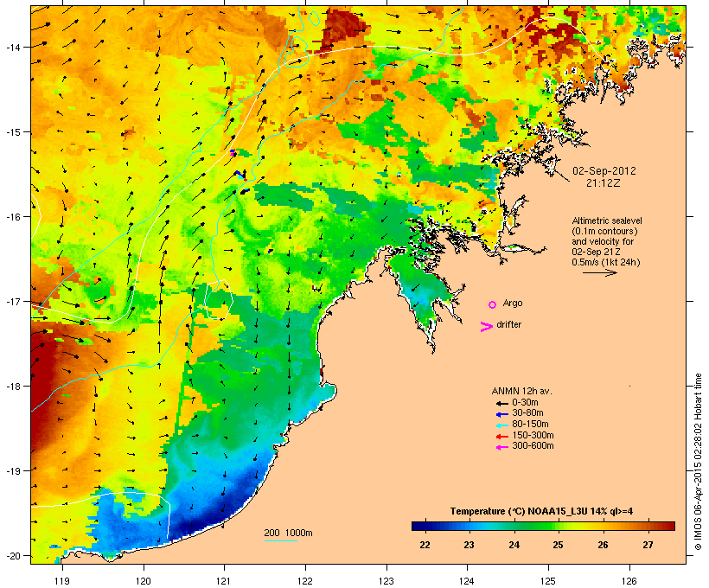
Task: Click the '80-150m' depth label
Action: tap(530, 425)
